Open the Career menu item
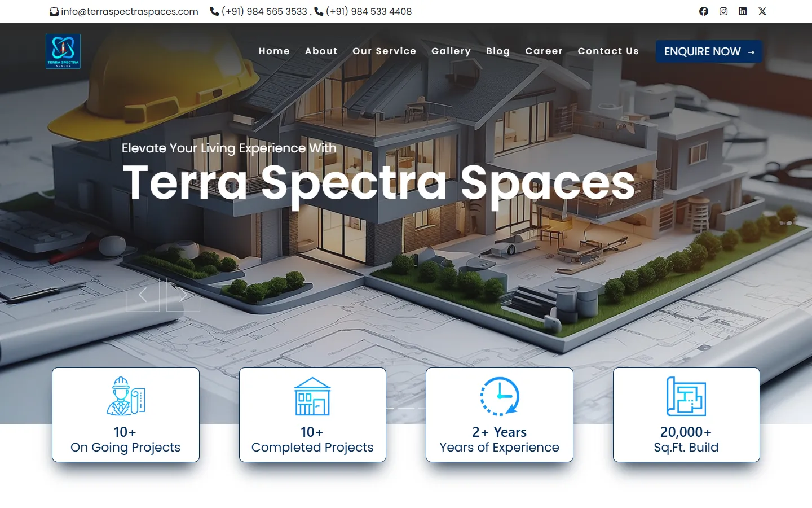 coord(544,51)
